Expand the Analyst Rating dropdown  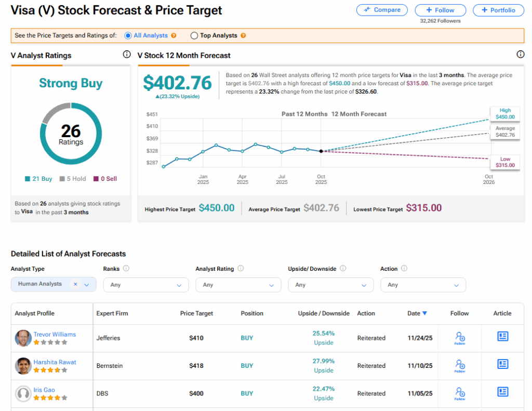click(238, 285)
